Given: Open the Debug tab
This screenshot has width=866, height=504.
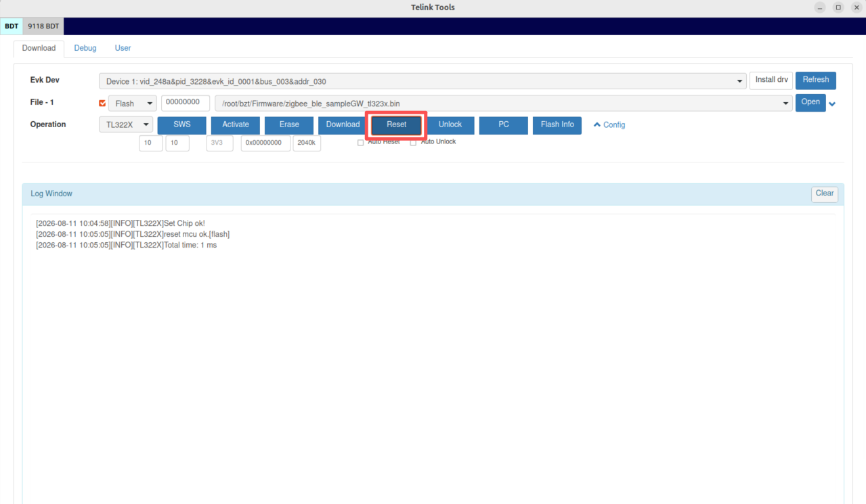Looking at the screenshot, I should click(85, 48).
